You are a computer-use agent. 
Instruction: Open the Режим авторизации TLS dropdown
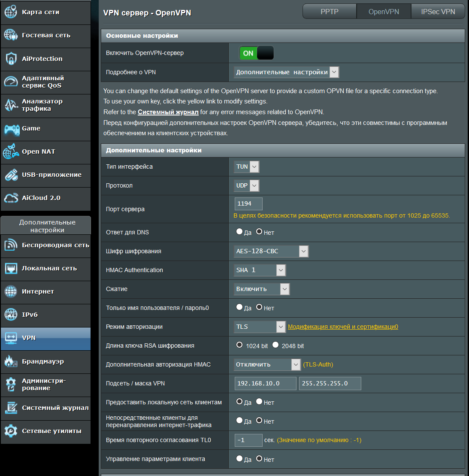[260, 327]
